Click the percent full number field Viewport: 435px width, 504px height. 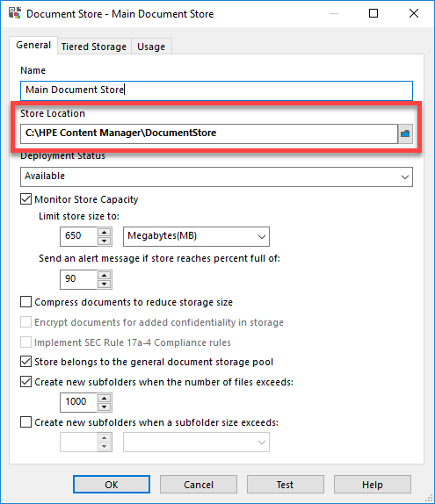point(78,279)
